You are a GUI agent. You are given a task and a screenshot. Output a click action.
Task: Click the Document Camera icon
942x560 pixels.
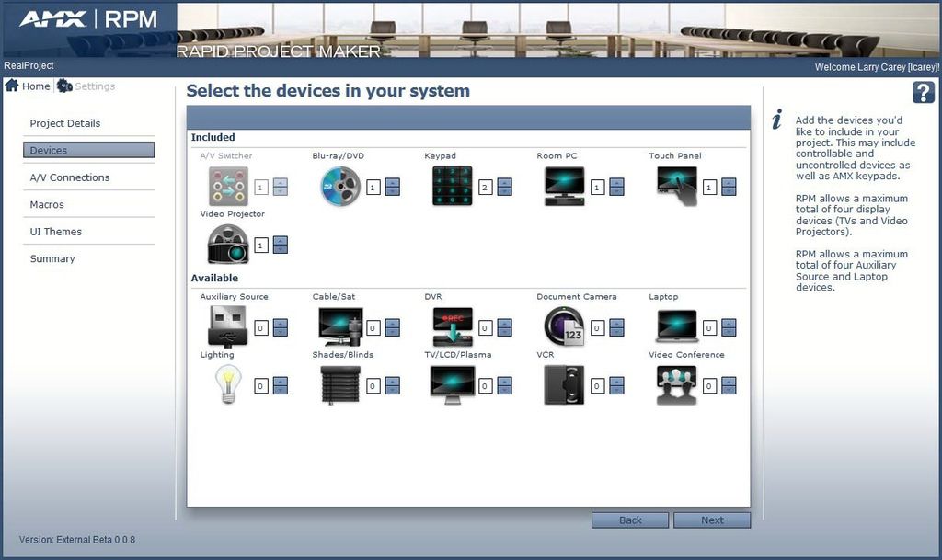564,326
